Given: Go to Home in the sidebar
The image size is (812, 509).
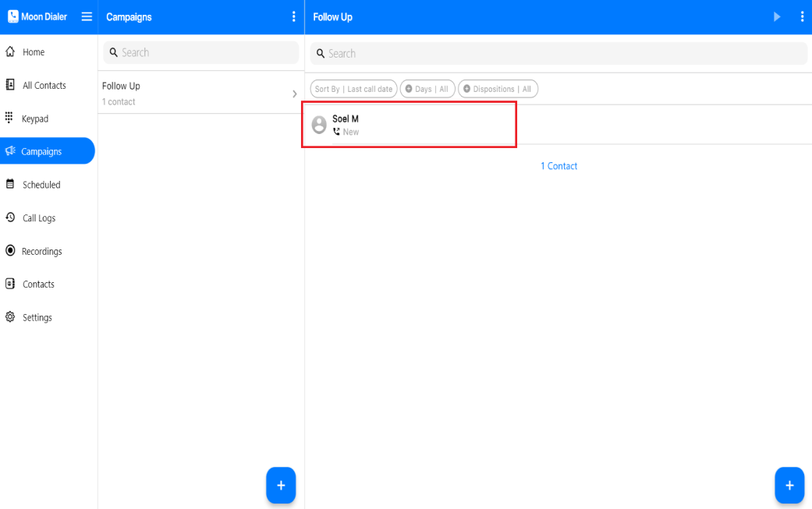Looking at the screenshot, I should [x=33, y=52].
